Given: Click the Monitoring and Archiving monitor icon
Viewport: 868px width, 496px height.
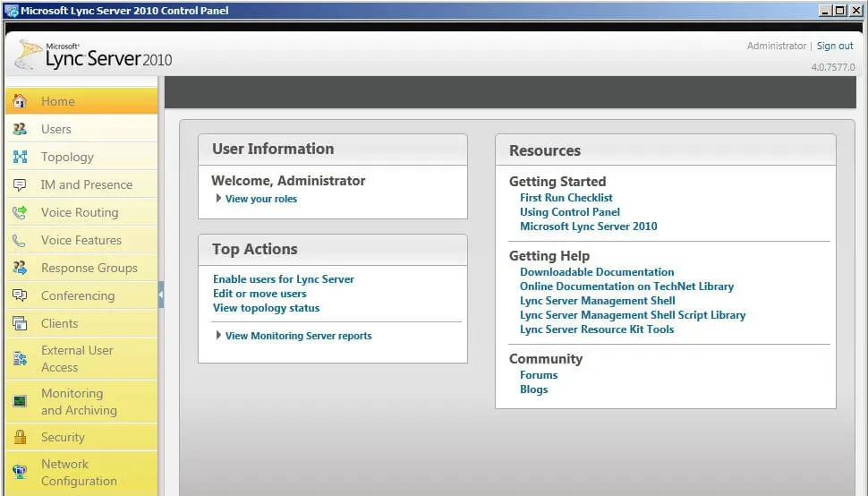Looking at the screenshot, I should coord(20,401).
